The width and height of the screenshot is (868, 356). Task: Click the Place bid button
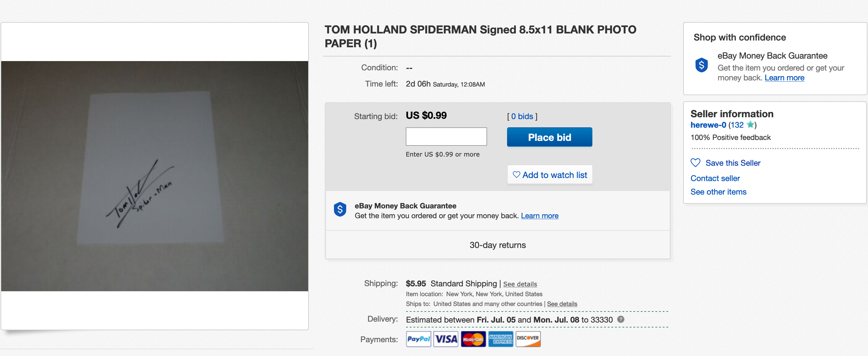tap(549, 137)
